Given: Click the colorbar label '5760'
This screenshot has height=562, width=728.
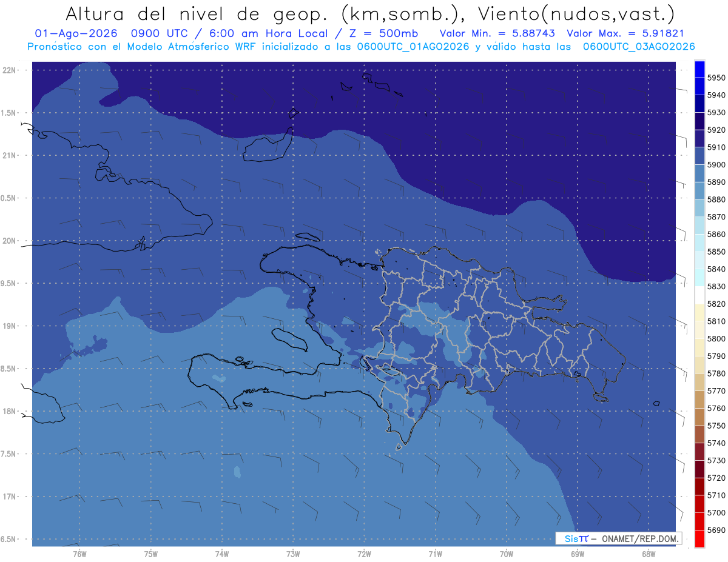Looking at the screenshot, I should tap(716, 409).
